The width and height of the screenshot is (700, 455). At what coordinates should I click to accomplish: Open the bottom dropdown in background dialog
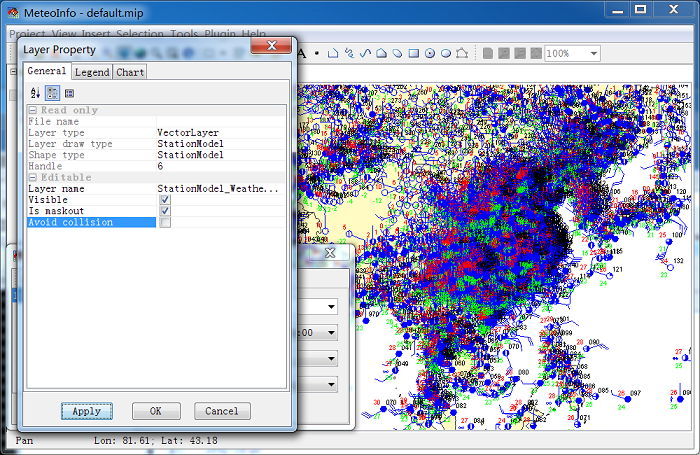coord(331,384)
